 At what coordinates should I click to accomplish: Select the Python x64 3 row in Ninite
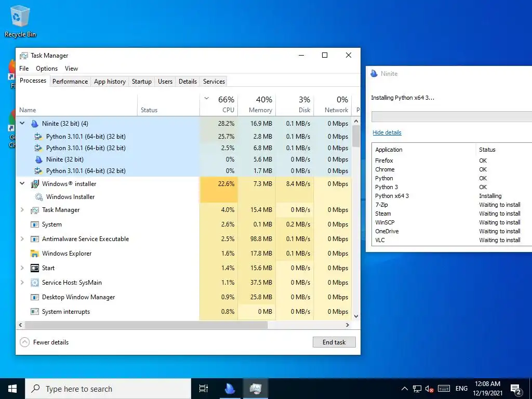(451, 196)
